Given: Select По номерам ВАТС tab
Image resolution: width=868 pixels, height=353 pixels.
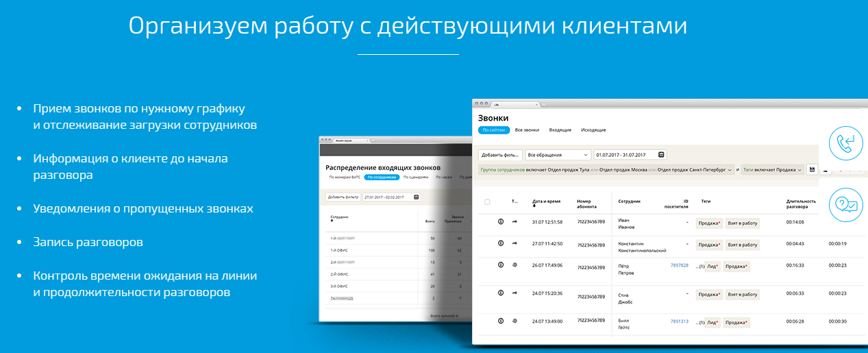Looking at the screenshot, I should coord(345,177).
